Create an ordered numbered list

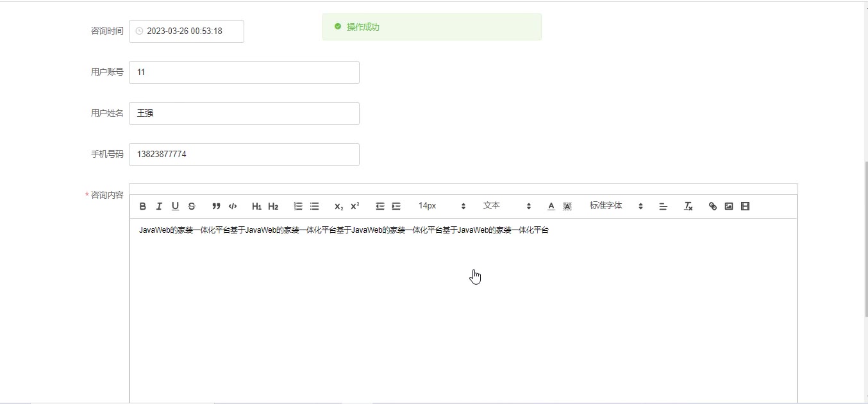[x=298, y=206]
